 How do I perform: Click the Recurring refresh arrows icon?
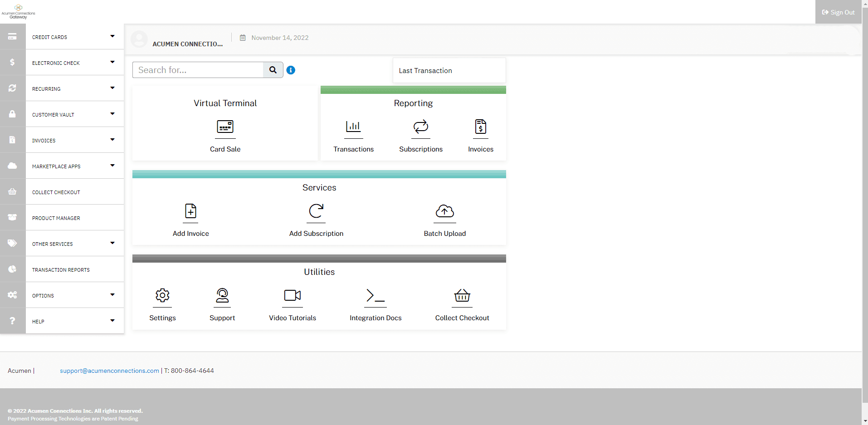[12, 88]
